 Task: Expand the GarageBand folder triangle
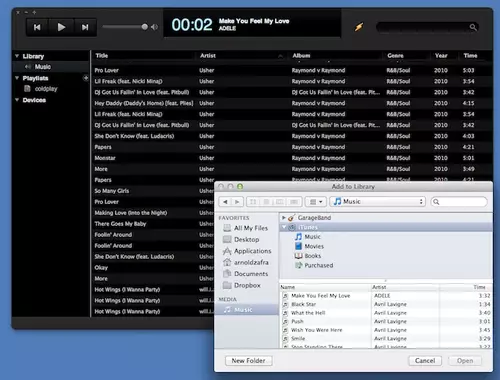coord(284,218)
